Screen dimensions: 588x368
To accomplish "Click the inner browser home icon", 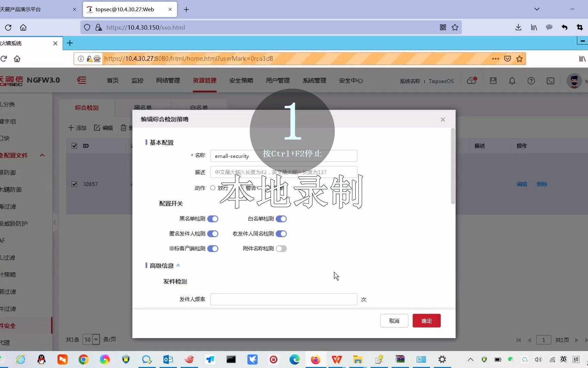I will 17,59.
